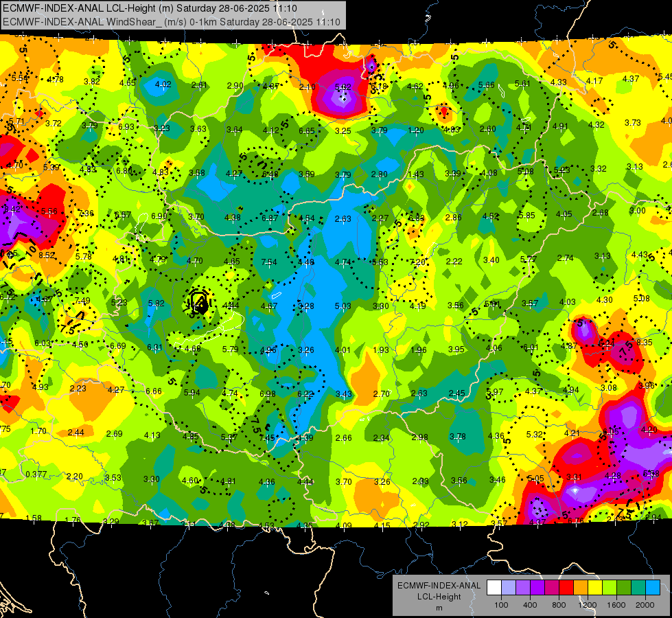Click the wind shear value 6.93
The image size is (672, 618).
coord(126,126)
